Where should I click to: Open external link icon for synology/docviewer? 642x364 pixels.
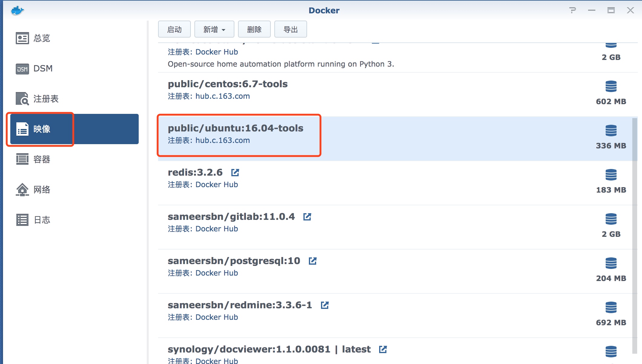point(383,349)
